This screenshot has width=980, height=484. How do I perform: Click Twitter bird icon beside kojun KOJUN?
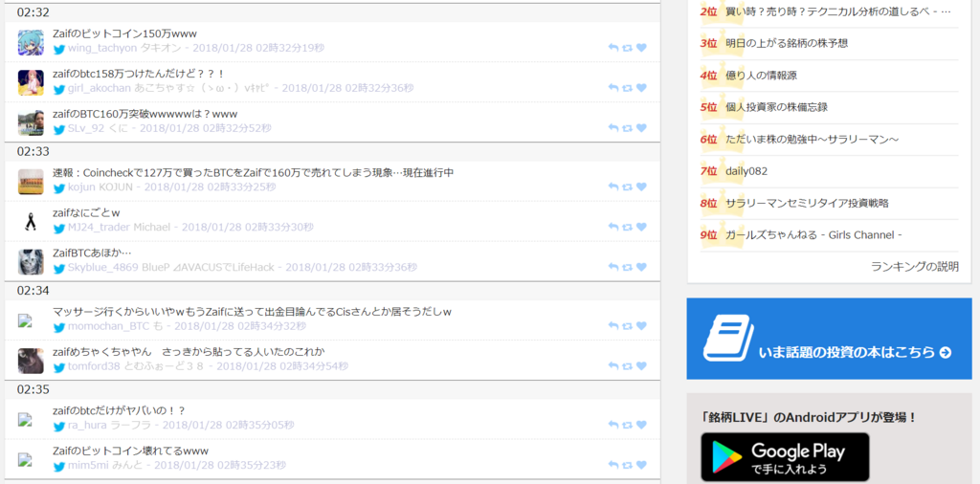pyautogui.click(x=59, y=188)
